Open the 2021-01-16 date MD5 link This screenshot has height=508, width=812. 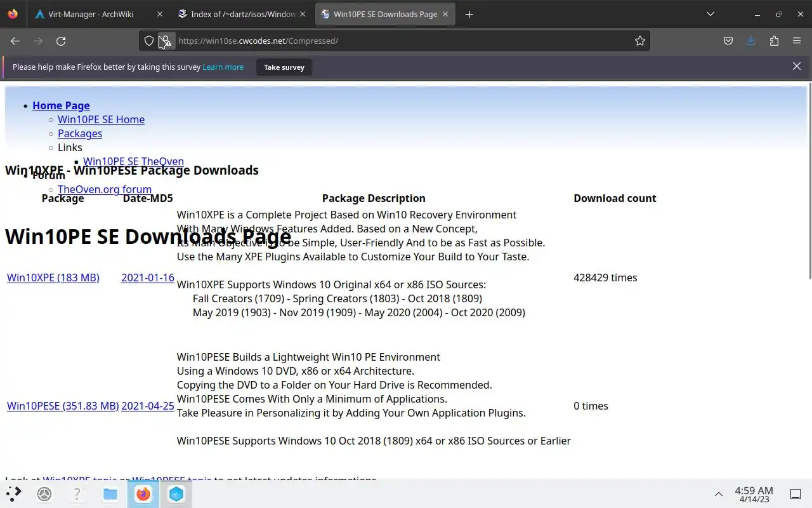[x=148, y=277]
